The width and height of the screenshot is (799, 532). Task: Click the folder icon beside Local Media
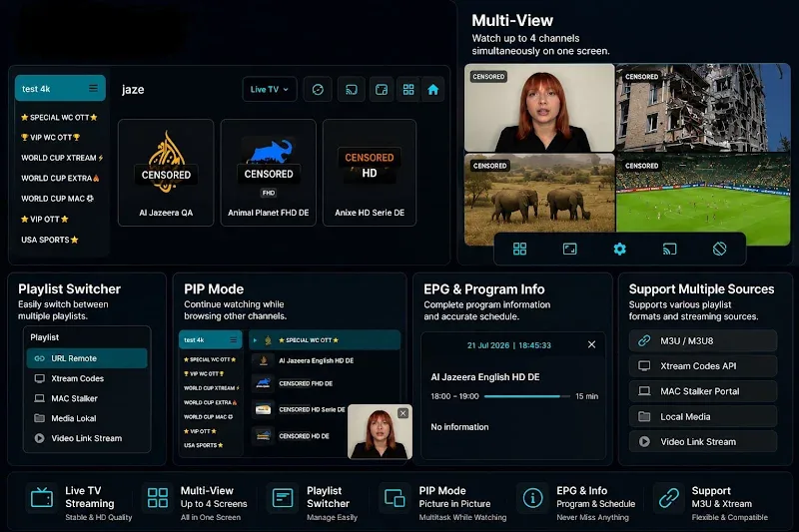[x=644, y=416]
